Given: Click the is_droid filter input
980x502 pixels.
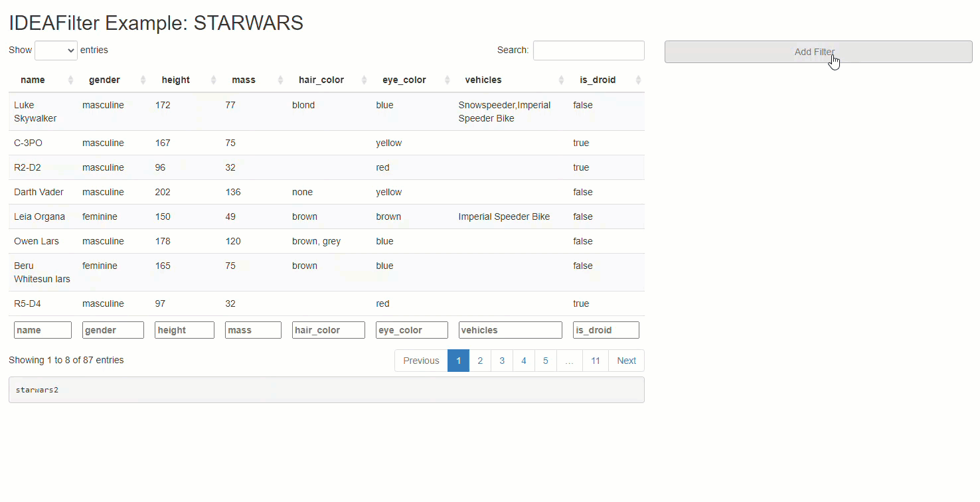Looking at the screenshot, I should tap(606, 330).
